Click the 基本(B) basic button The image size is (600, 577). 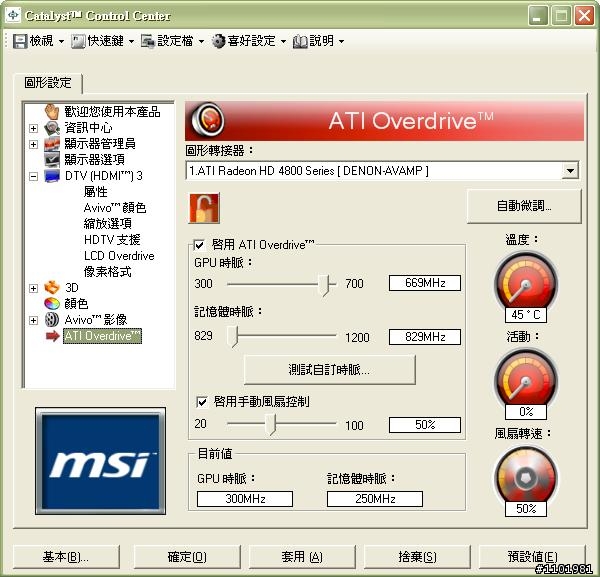pyautogui.click(x=66, y=557)
